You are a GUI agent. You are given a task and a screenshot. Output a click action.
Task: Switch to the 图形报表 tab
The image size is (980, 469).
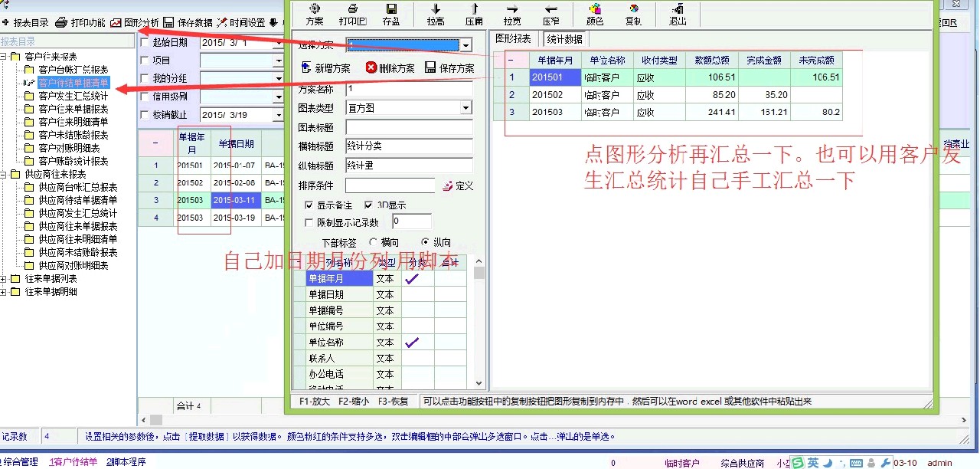click(513, 38)
